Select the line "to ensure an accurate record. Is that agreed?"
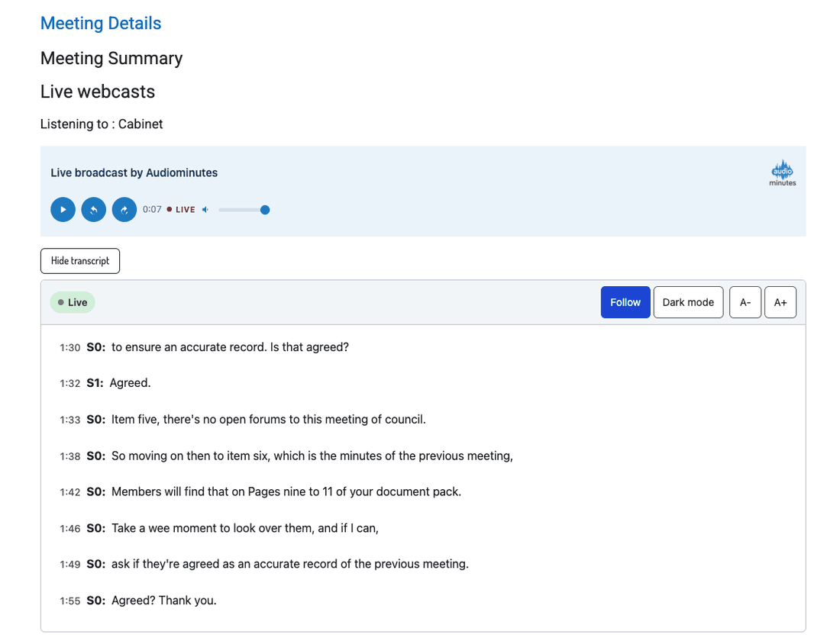 pyautogui.click(x=230, y=347)
